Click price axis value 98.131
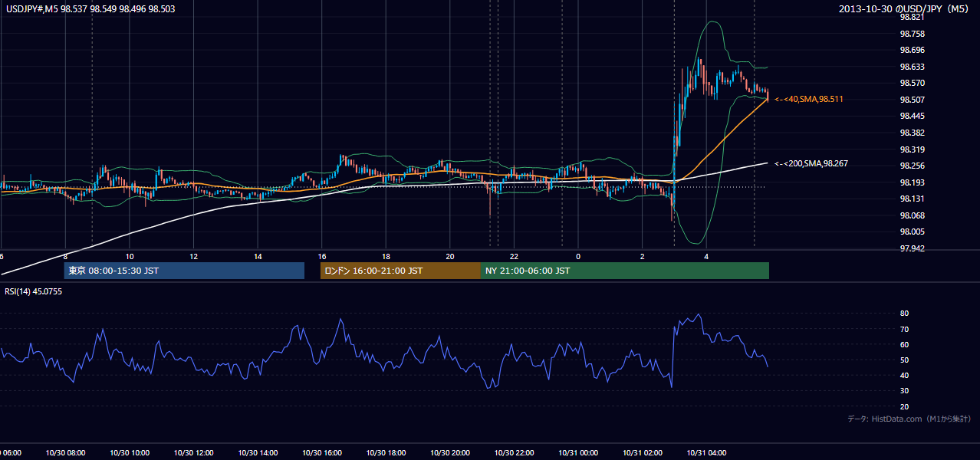The height and width of the screenshot is (460, 980). (x=913, y=199)
